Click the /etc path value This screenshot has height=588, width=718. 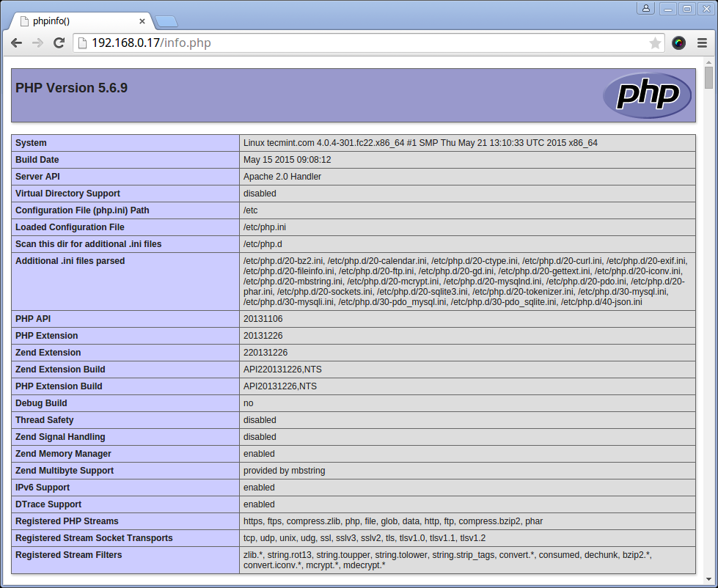tap(251, 210)
